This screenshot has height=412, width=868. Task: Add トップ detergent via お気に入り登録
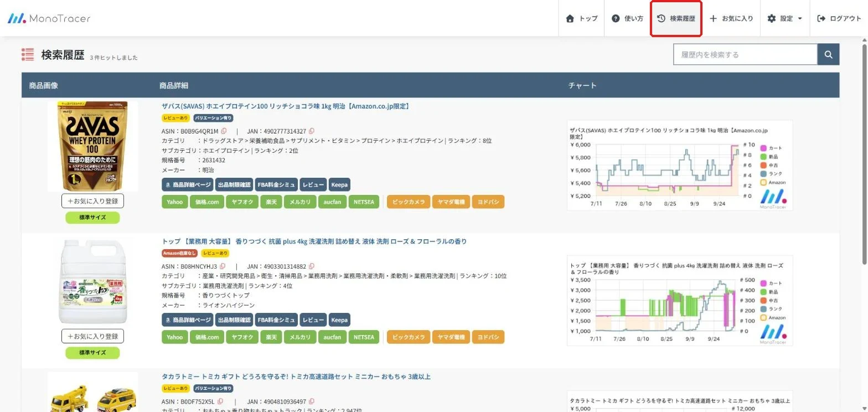tap(92, 336)
